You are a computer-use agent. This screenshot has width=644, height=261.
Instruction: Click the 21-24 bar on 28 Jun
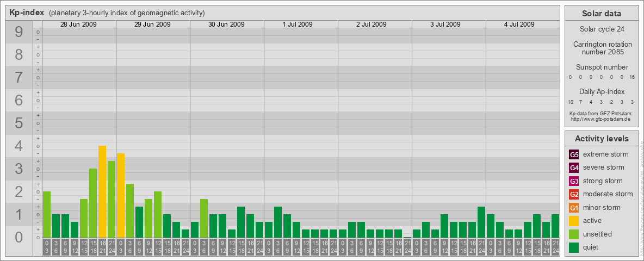click(x=112, y=200)
